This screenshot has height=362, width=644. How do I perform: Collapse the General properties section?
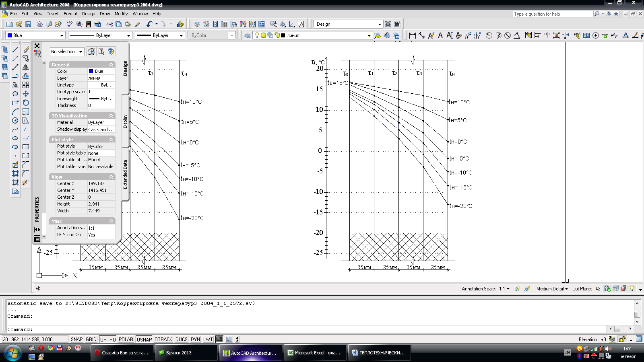pos(111,64)
